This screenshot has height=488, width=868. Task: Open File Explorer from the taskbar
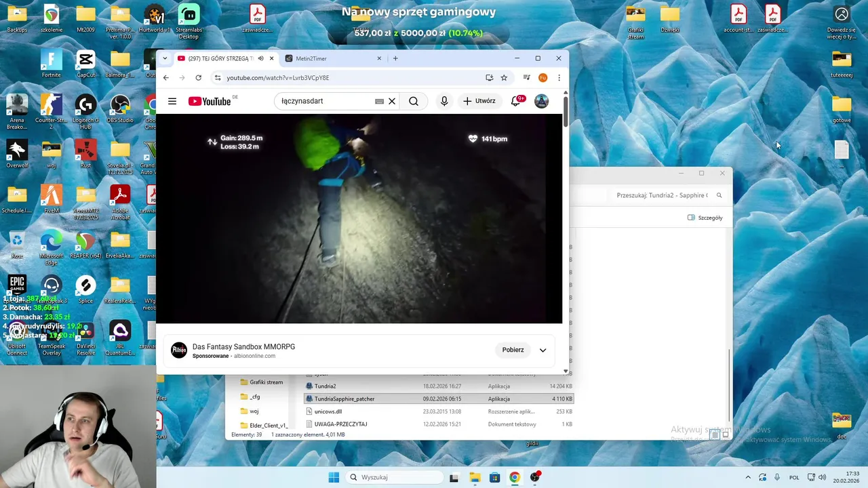point(475,477)
